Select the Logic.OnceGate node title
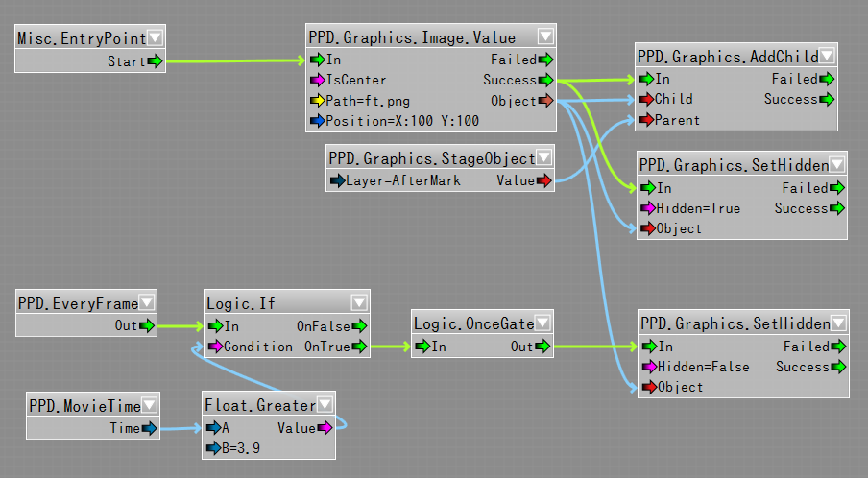This screenshot has width=868, height=478. 472,323
